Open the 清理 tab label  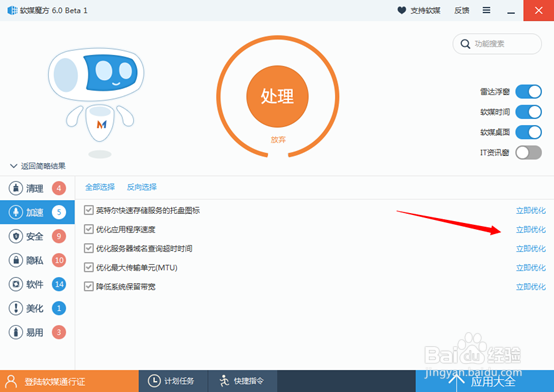coord(35,188)
